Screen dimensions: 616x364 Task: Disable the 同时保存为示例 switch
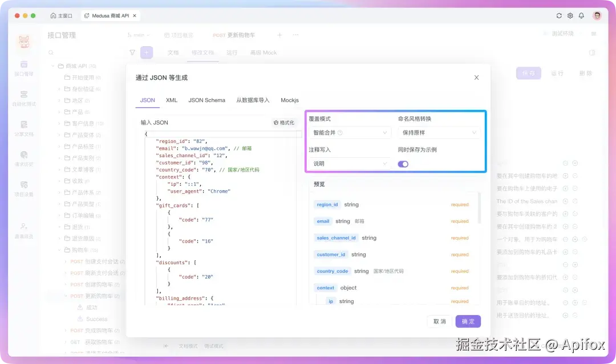pos(403,163)
